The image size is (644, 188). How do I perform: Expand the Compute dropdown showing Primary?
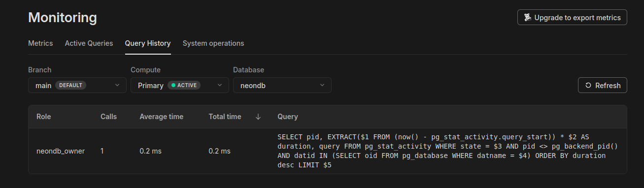tap(180, 85)
